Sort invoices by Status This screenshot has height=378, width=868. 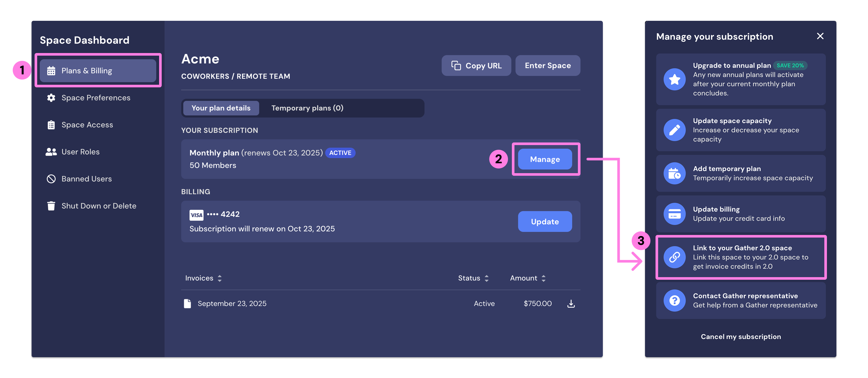[486, 278]
